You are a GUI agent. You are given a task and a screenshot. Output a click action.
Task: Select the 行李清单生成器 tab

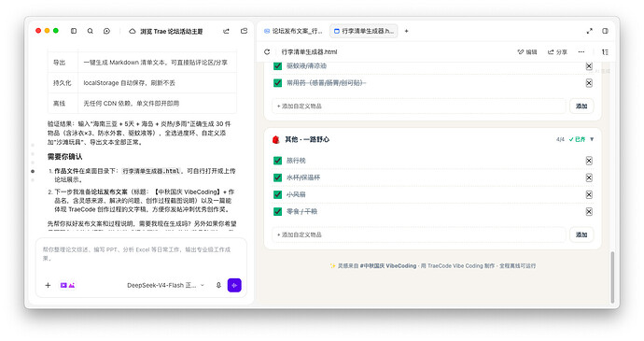pos(363,31)
